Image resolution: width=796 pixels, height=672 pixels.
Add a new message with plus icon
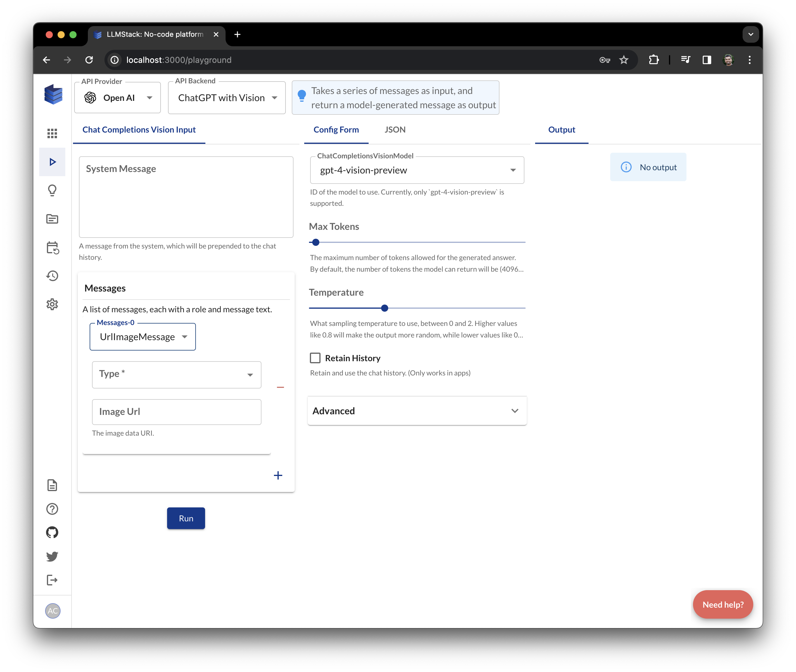tap(278, 475)
